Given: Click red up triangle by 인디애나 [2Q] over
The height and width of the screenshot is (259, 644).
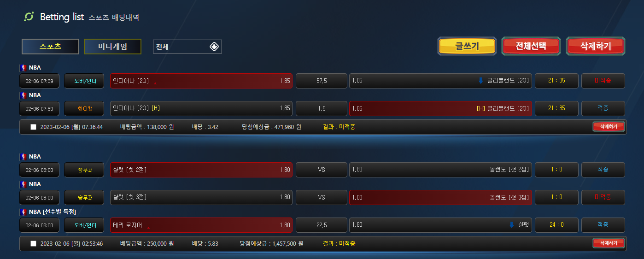Looking at the screenshot, I should pyautogui.click(x=155, y=83).
